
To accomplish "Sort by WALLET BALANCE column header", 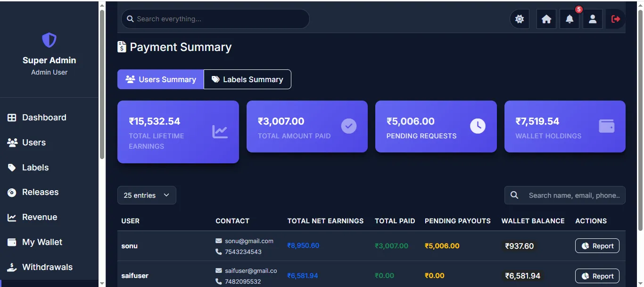I will 533,221.
